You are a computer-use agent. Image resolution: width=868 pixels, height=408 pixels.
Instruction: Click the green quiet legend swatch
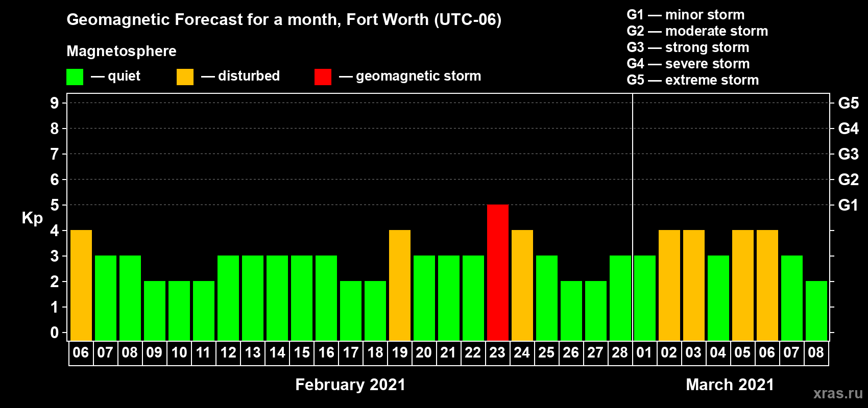75,77
